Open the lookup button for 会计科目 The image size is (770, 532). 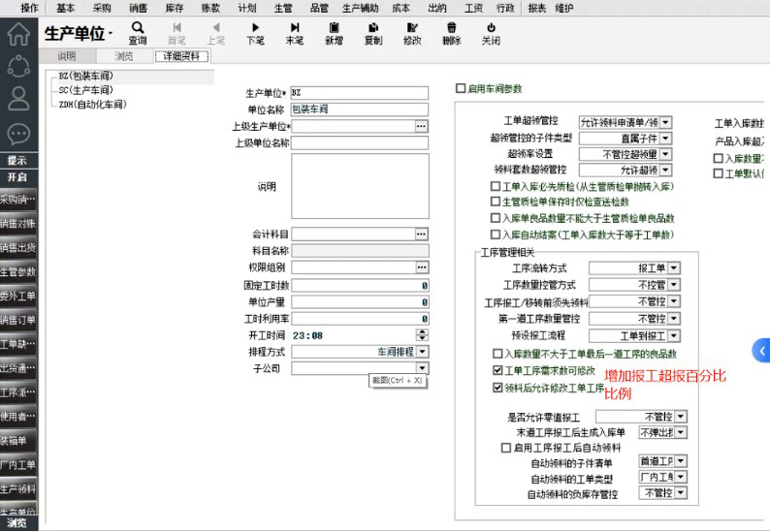coord(421,235)
